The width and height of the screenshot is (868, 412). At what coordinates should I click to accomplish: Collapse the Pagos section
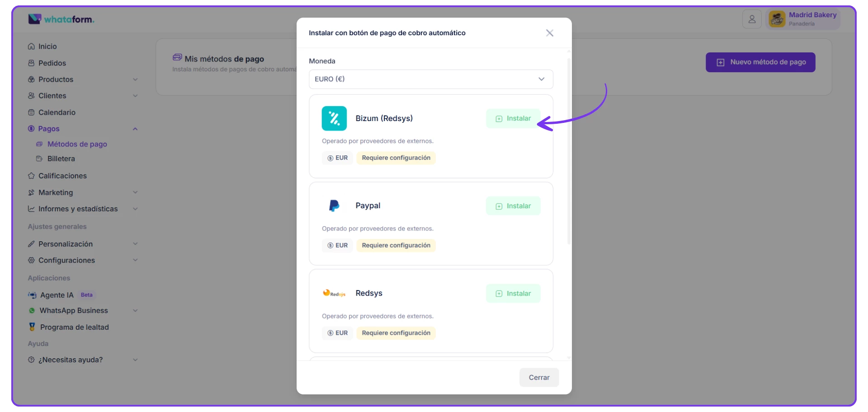tap(135, 129)
